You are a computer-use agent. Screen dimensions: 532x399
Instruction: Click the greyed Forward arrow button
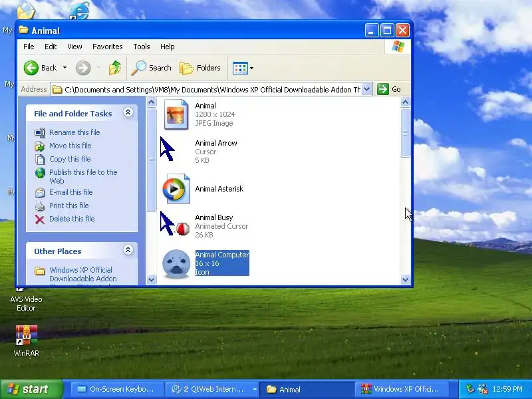tap(82, 68)
